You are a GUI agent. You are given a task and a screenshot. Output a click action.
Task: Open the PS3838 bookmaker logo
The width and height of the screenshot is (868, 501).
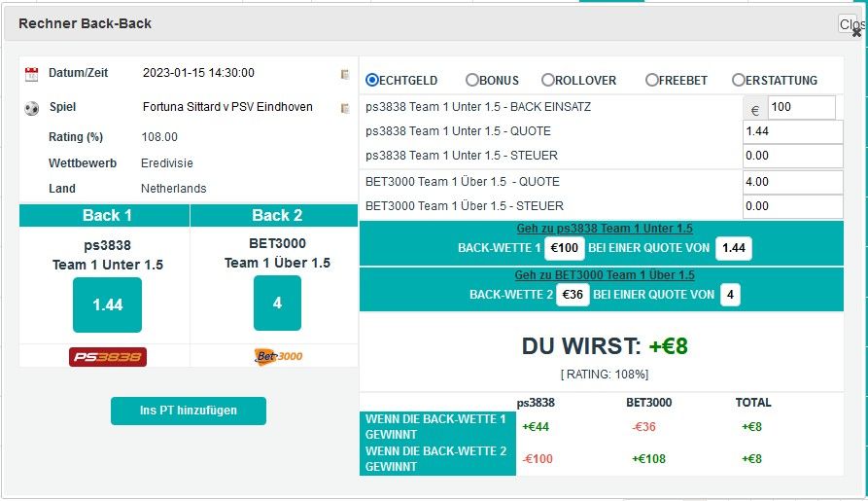pyautogui.click(x=108, y=357)
